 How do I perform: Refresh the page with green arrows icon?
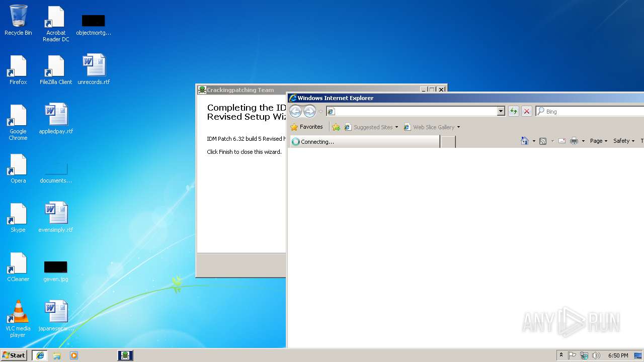[x=513, y=111]
